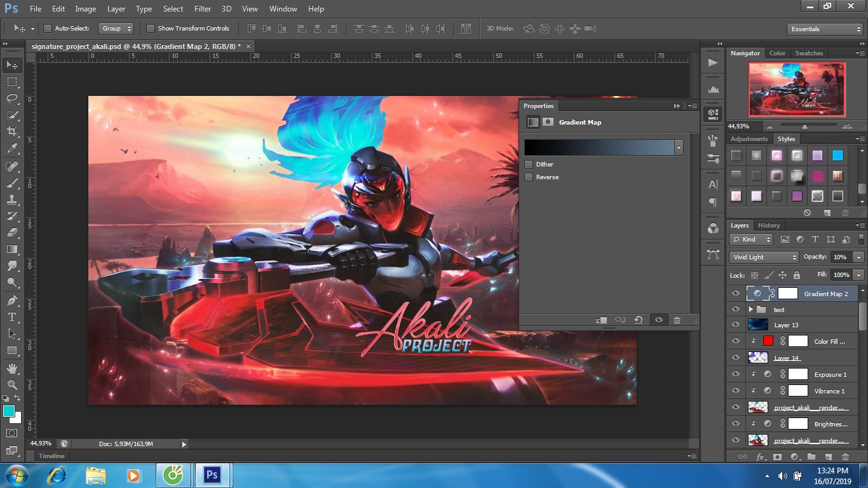
Task: Select the Brush tool
Action: pos(12,183)
